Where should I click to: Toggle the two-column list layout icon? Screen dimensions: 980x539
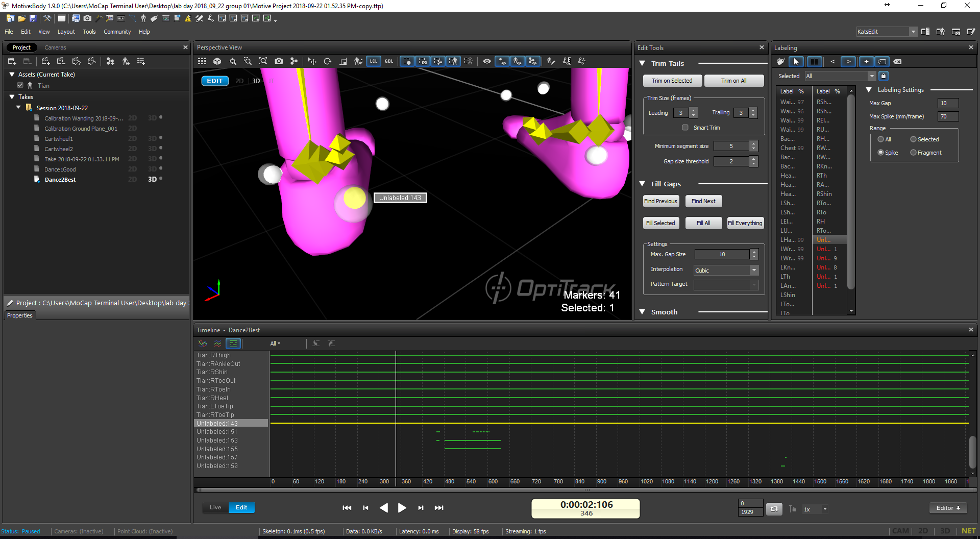[815, 62]
